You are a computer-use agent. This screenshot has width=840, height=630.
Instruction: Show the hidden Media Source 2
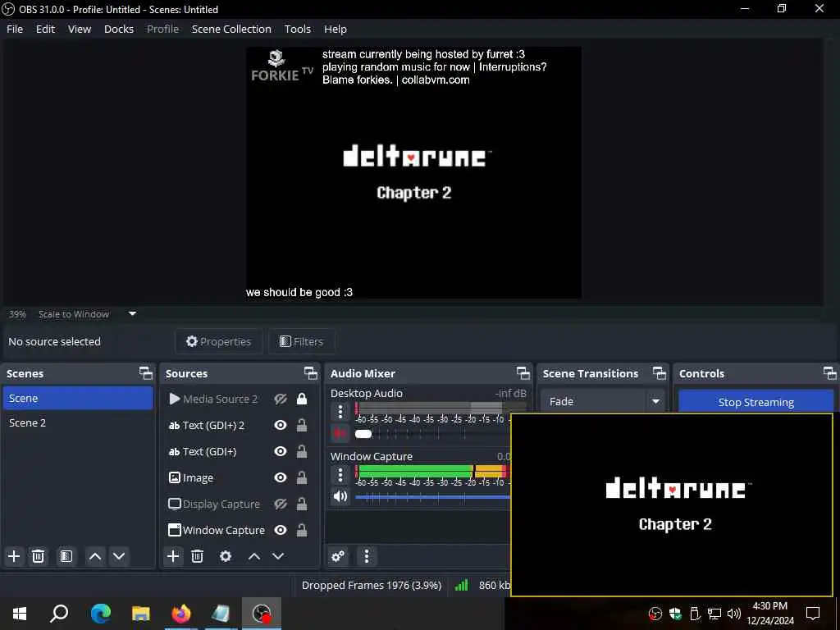pos(281,399)
